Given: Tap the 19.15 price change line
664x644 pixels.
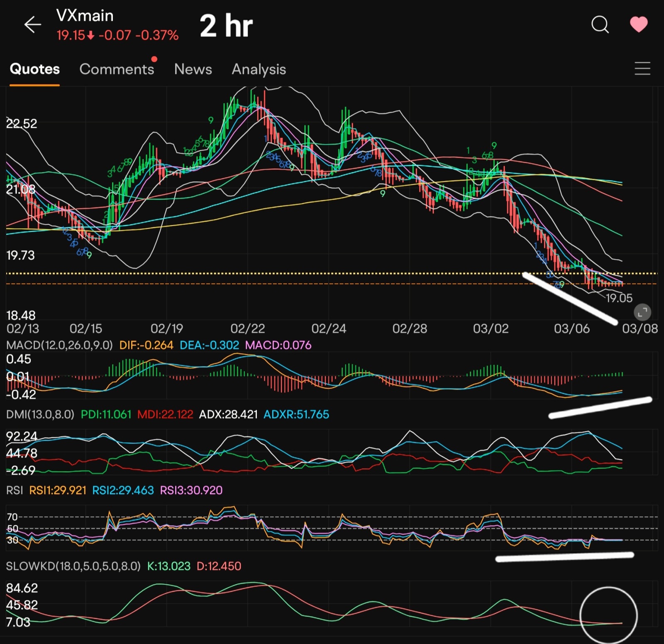Looking at the screenshot, I should (117, 35).
